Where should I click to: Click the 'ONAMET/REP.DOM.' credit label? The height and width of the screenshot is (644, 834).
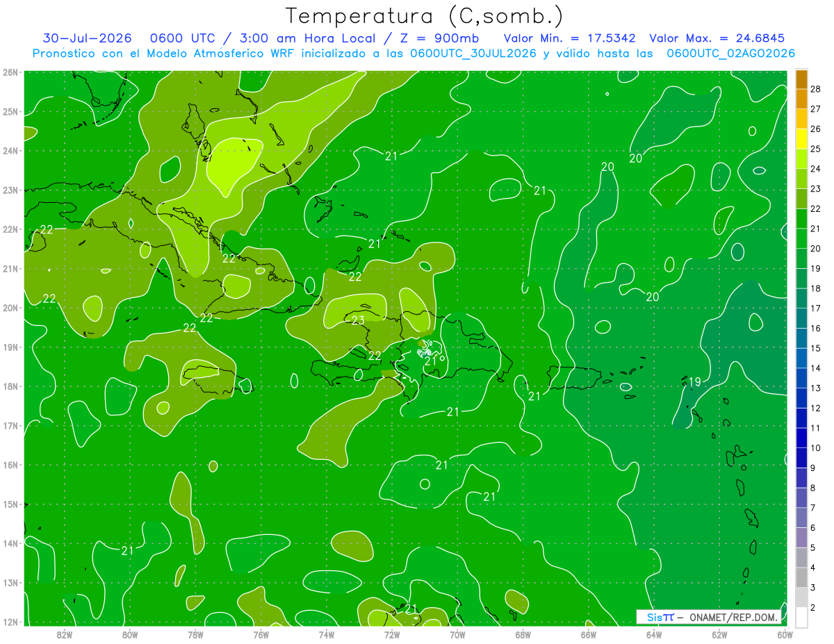[x=733, y=617]
